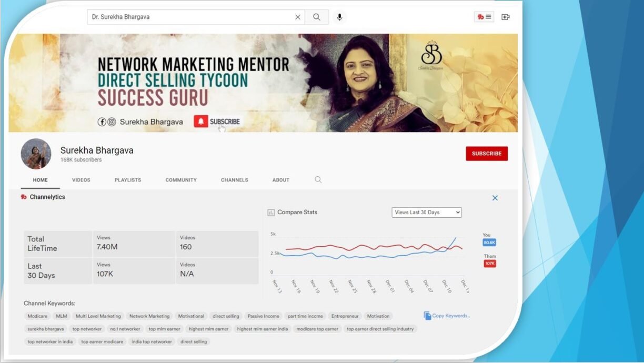Click the bell Subscribe graphic in banner
644x363 pixels.
(217, 122)
